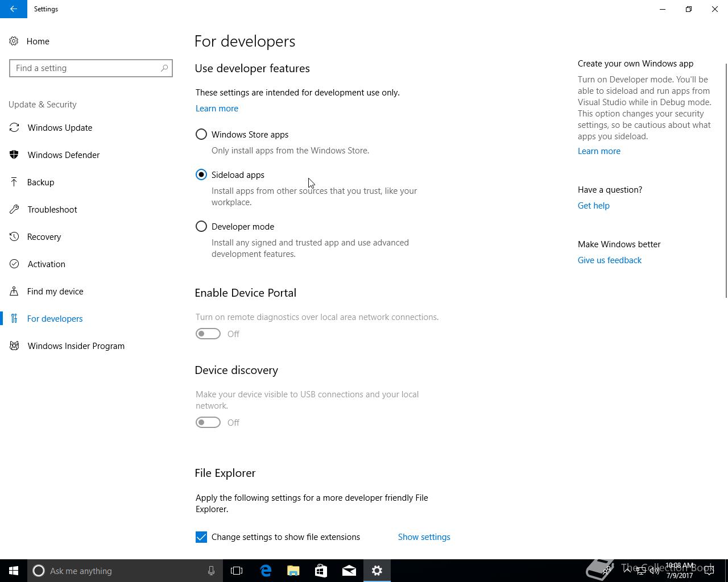Screen dimensions: 728x582
Task: Click the Give us feedback link
Action: pyautogui.click(x=610, y=260)
